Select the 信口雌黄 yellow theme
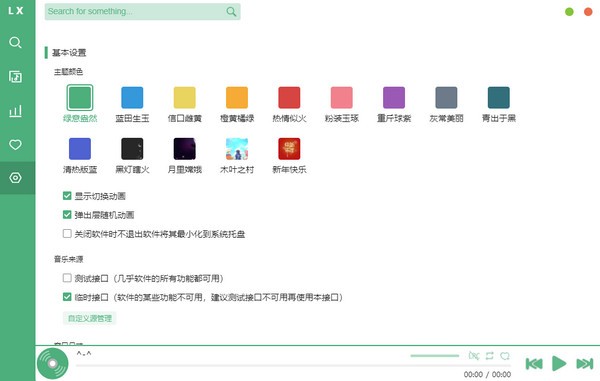 pyautogui.click(x=184, y=98)
